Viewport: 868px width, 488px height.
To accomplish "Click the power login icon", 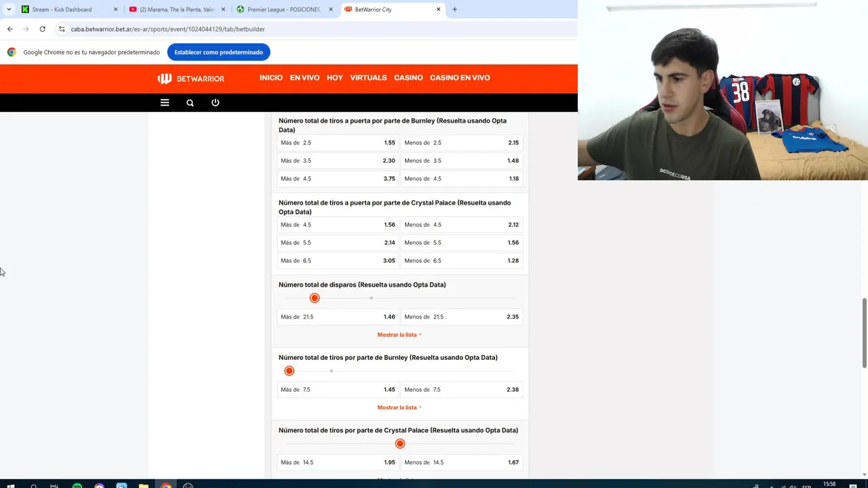I will (215, 102).
